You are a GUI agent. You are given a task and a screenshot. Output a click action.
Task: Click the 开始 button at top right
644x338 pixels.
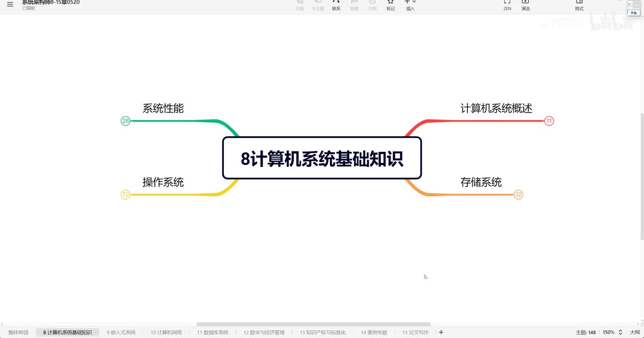[x=633, y=13]
